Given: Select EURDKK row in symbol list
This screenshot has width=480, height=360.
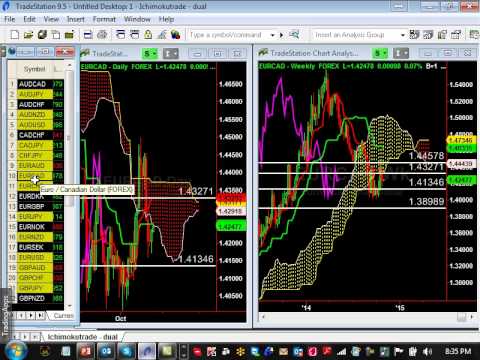Looking at the screenshot, I should [x=35, y=196].
